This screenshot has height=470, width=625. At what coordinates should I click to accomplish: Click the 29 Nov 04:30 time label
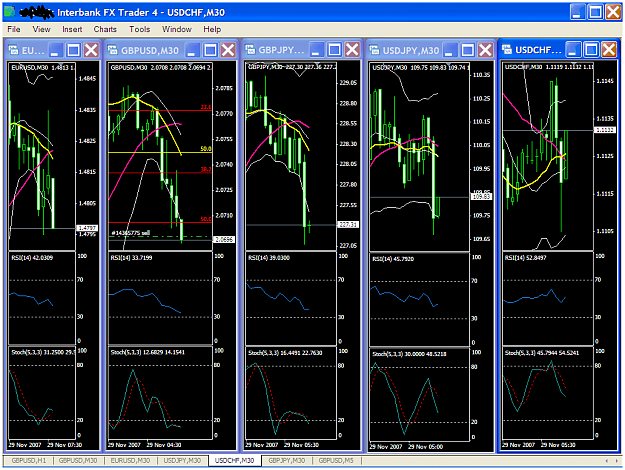tap(164, 445)
